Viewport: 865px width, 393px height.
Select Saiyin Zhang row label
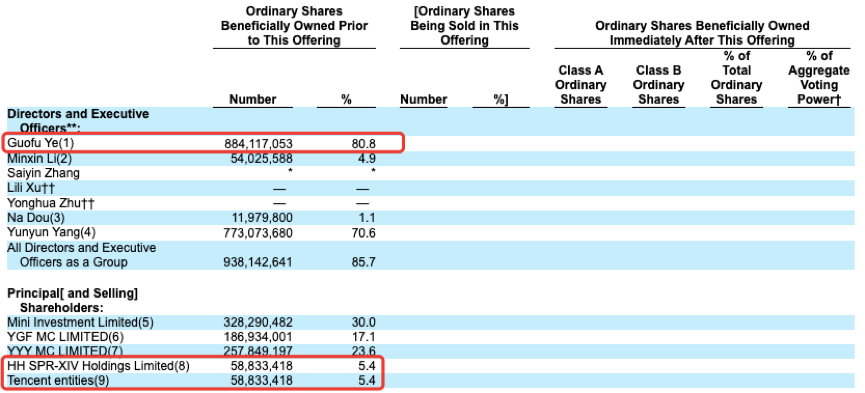(x=43, y=173)
